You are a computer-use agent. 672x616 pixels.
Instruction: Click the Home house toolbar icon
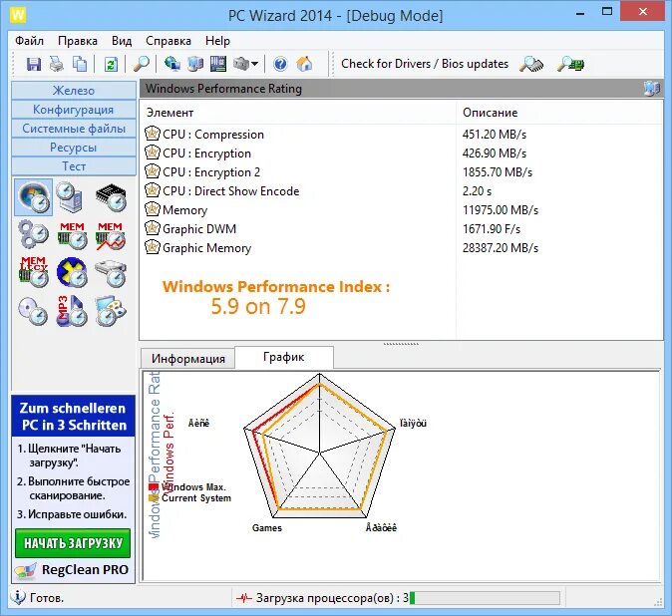(304, 64)
